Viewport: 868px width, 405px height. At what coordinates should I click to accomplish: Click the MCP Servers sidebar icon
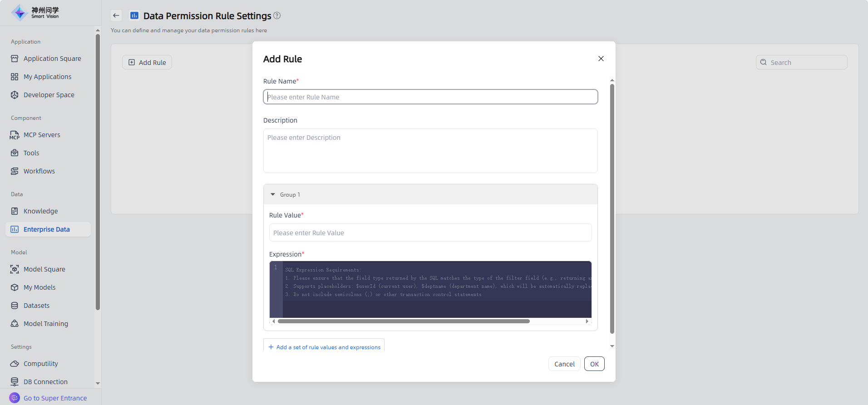point(15,135)
